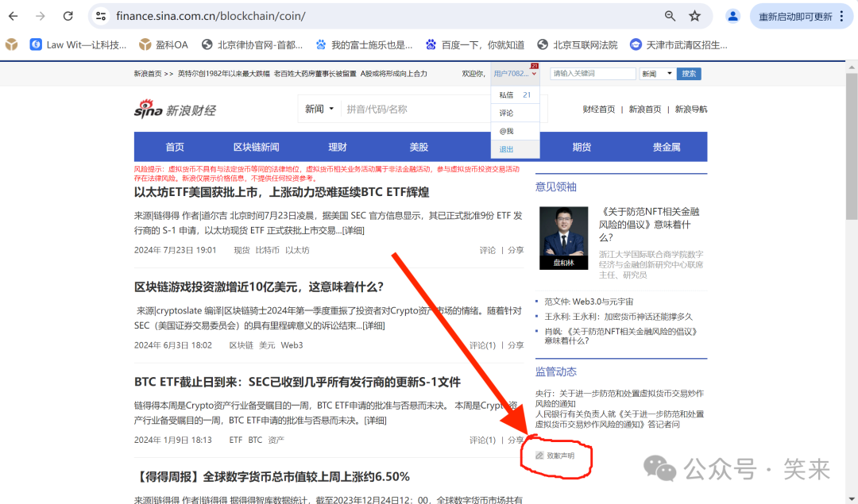This screenshot has width=858, height=504.
Task: Open the 北京律协官网 bookmark
Action: pyautogui.click(x=252, y=44)
